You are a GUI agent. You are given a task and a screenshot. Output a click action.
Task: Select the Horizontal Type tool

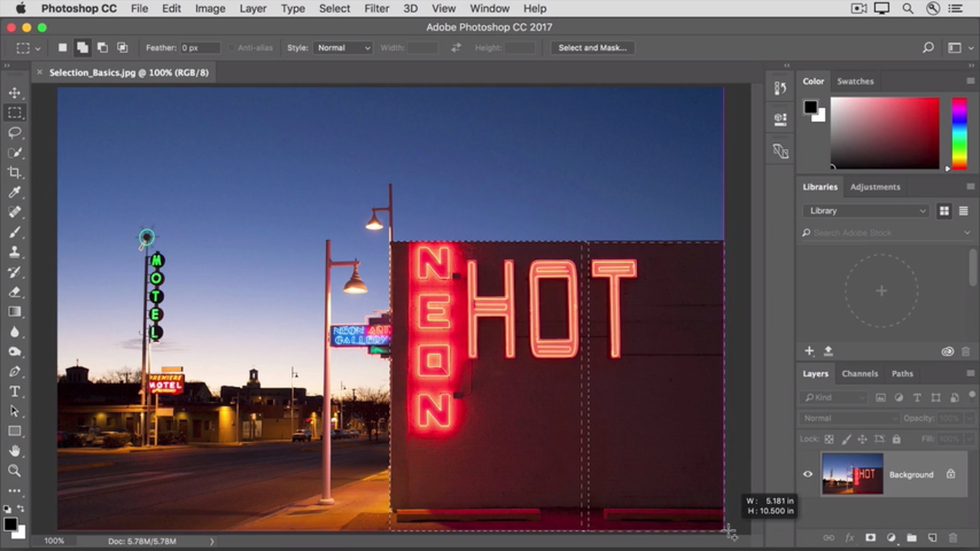pyautogui.click(x=14, y=391)
